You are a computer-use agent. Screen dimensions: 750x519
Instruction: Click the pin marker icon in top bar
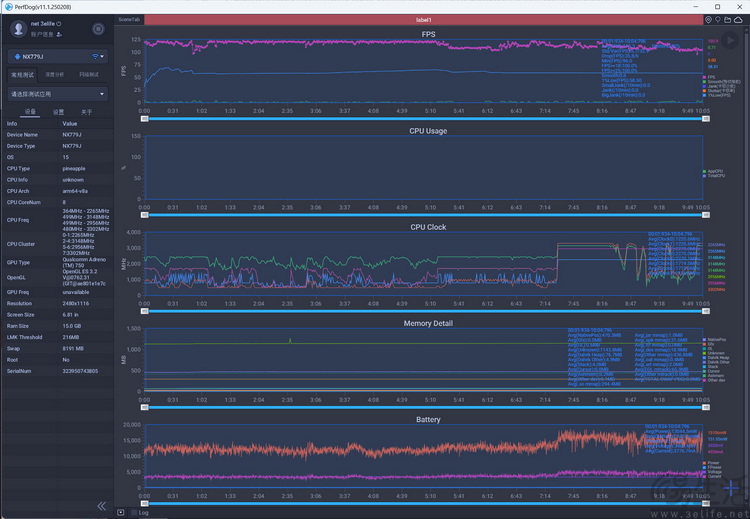tap(717, 20)
